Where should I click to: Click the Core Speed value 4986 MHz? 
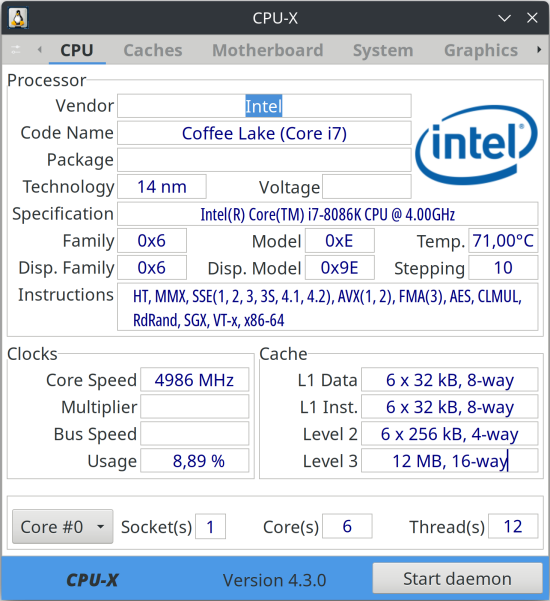pos(194,380)
